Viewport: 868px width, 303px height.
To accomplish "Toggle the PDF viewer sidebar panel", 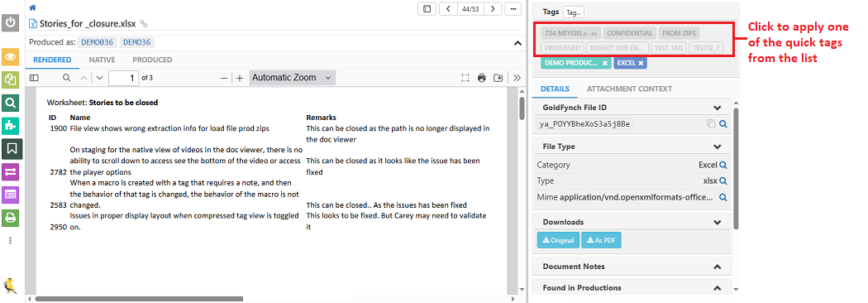I will point(34,78).
